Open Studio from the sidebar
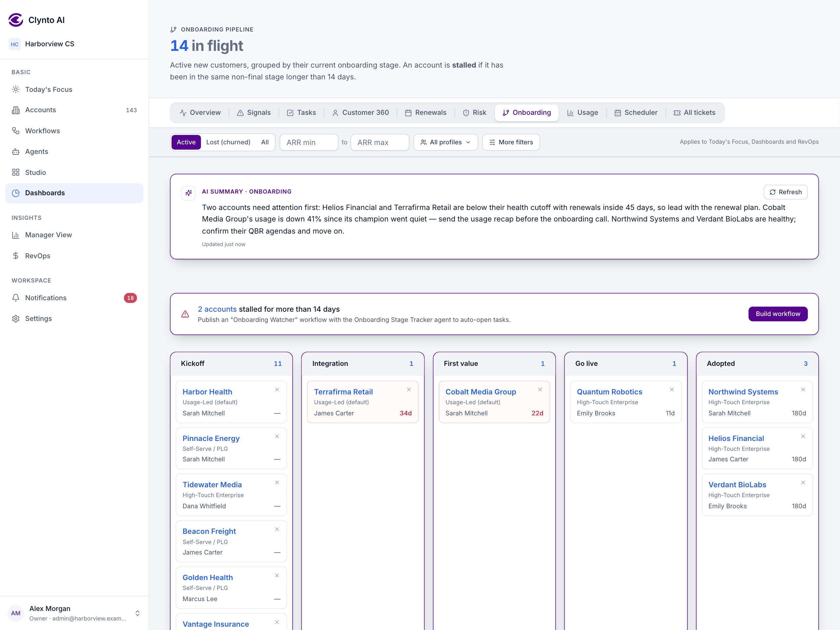The image size is (840, 630). pyautogui.click(x=74, y=172)
